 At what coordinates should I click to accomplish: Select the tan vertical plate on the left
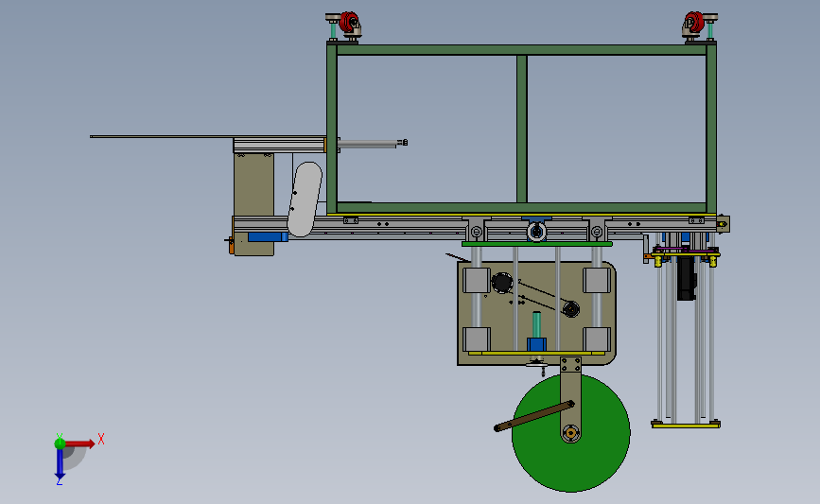[253, 184]
